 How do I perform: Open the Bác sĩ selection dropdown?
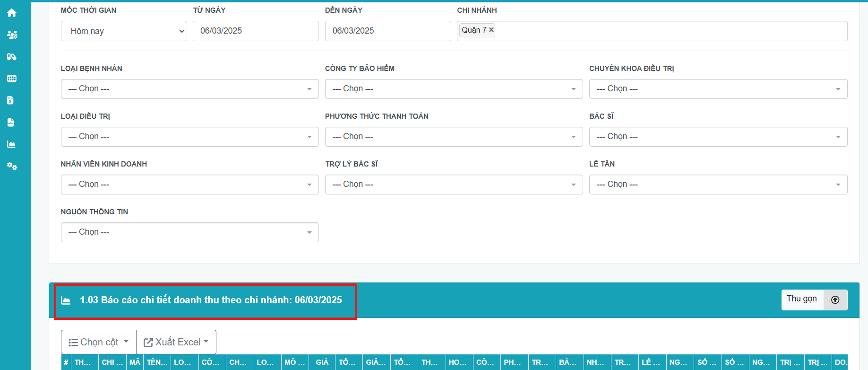coord(718,137)
